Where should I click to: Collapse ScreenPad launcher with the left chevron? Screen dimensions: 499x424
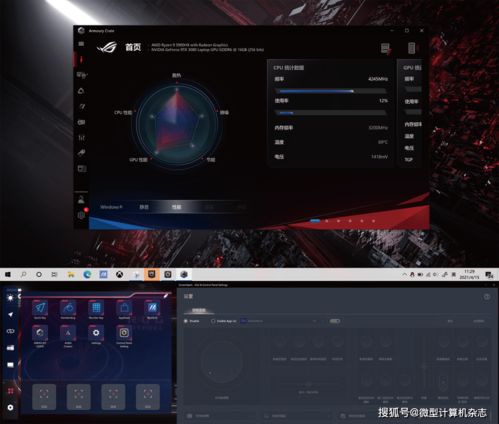(x=19, y=296)
